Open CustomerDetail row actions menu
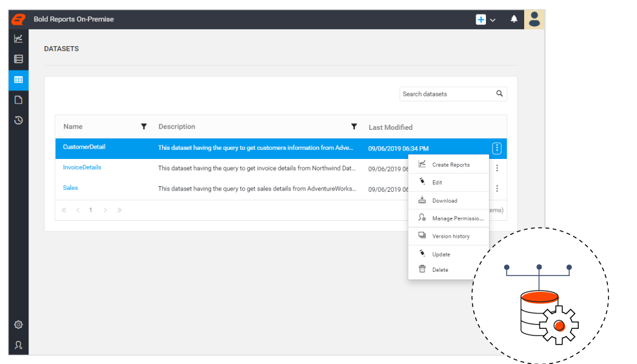This screenshot has width=637, height=364. (x=497, y=148)
